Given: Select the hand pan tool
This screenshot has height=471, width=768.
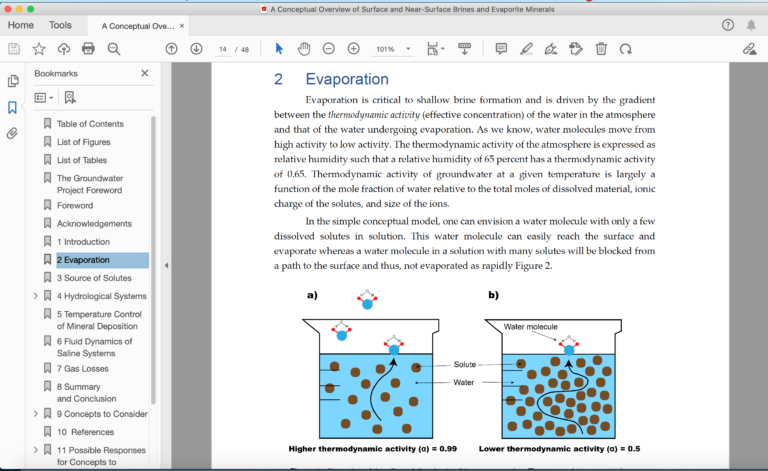Looking at the screenshot, I should (x=303, y=48).
